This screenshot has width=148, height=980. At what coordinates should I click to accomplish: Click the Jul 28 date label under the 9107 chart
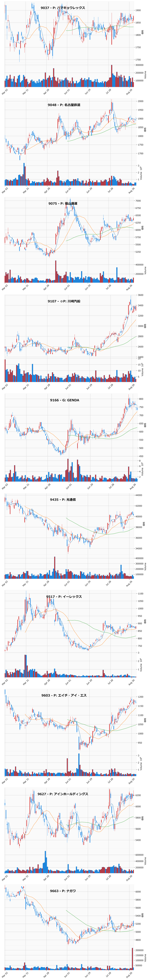click(x=111, y=387)
